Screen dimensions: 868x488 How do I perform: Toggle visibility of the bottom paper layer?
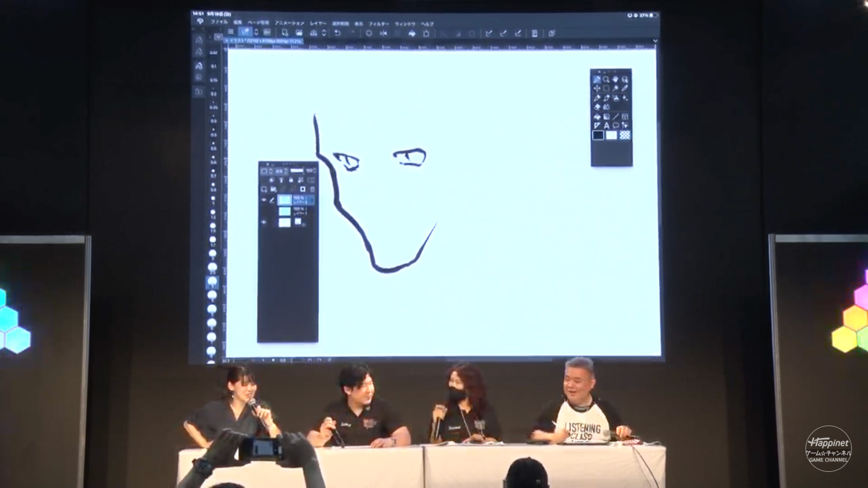click(x=264, y=222)
